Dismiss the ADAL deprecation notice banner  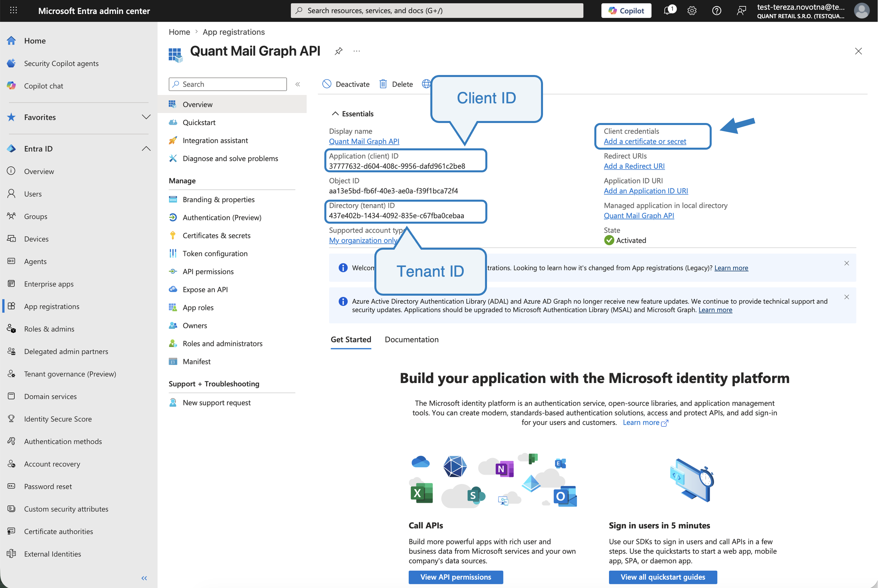click(847, 297)
